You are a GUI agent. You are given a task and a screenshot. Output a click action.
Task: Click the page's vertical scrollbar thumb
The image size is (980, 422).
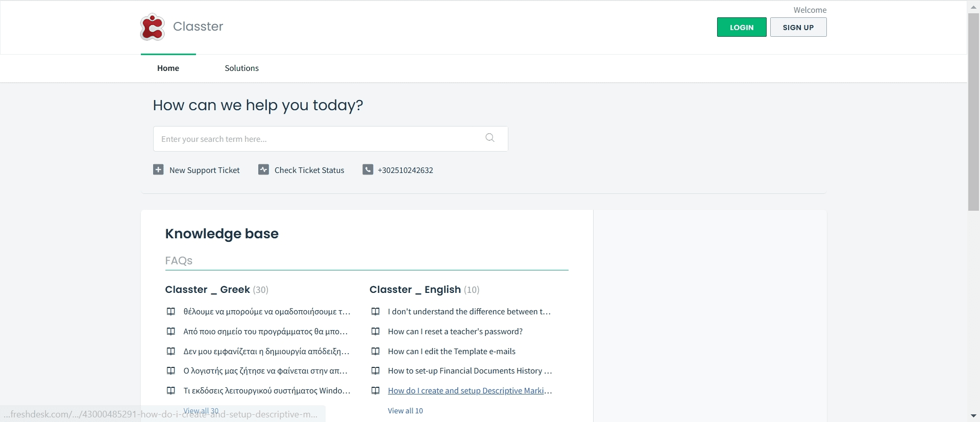click(973, 112)
